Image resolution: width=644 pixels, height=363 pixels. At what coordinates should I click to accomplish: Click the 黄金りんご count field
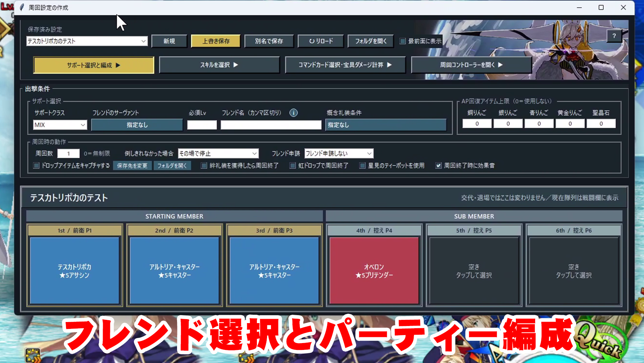[570, 124]
